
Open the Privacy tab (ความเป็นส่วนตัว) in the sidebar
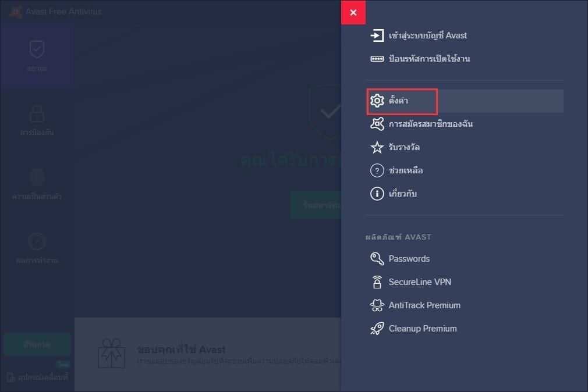(37, 184)
